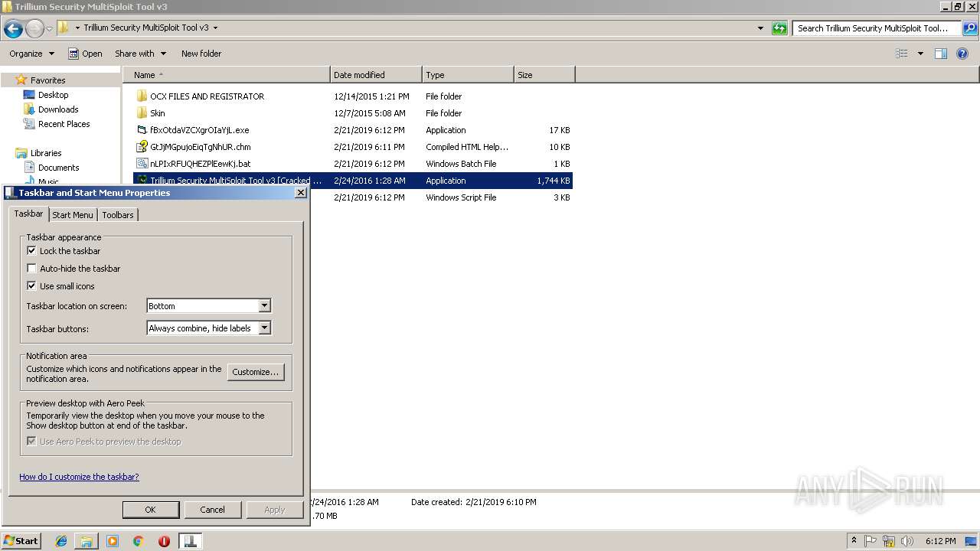The image size is (980, 551).
Task: Sort by the Name column header
Action: pos(227,75)
